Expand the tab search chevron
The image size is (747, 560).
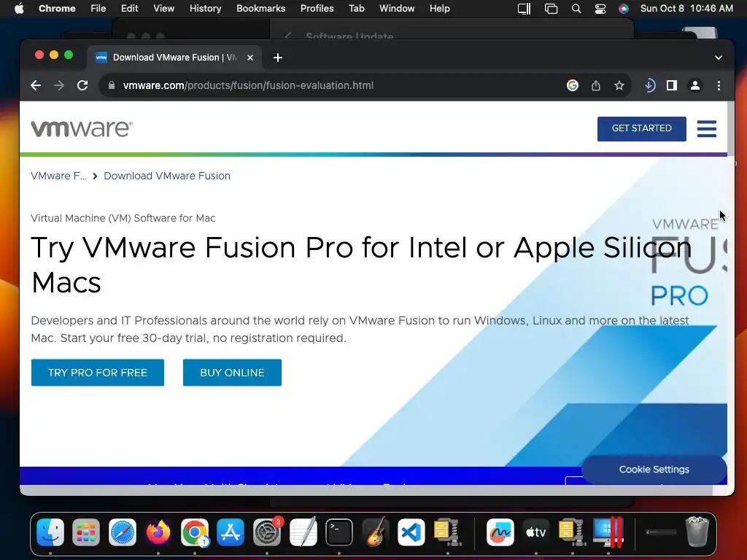pyautogui.click(x=719, y=58)
